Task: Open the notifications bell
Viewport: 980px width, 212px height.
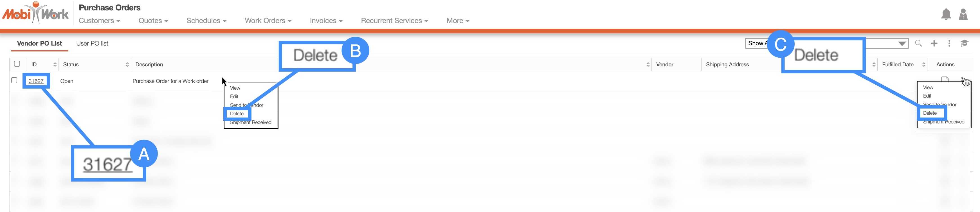Action: tap(946, 14)
